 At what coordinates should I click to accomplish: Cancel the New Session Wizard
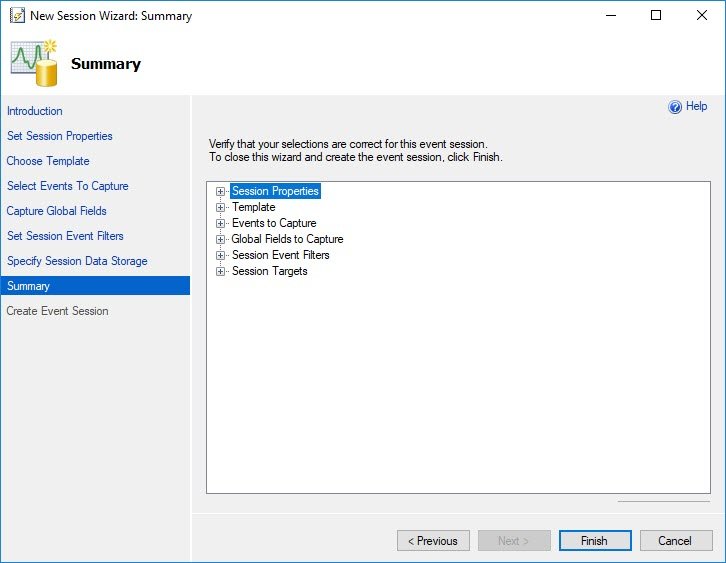676,541
